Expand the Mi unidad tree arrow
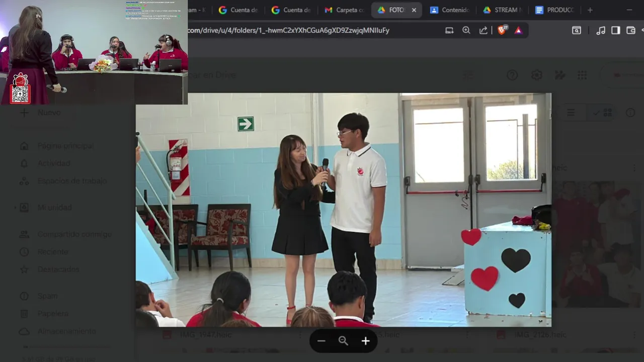Screen dimensions: 644x362 [x=16, y=207]
